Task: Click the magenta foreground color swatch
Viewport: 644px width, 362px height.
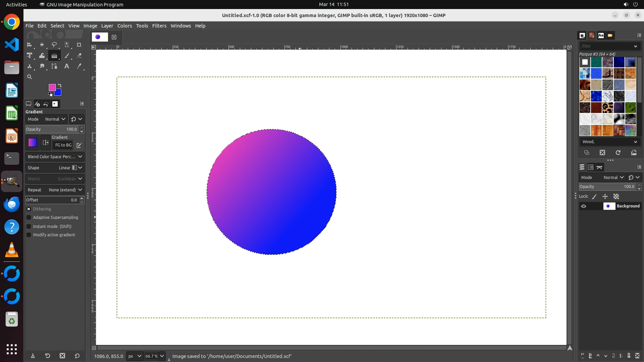Action: pos(52,87)
